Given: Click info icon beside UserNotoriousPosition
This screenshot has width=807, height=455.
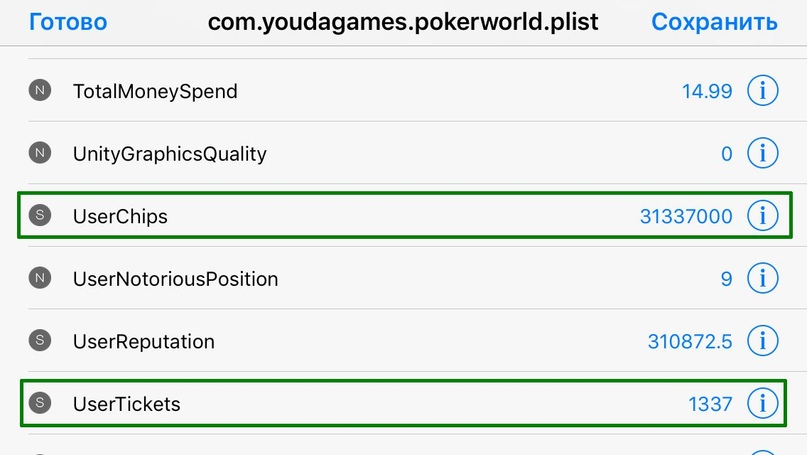Looking at the screenshot, I should pyautogui.click(x=763, y=279).
